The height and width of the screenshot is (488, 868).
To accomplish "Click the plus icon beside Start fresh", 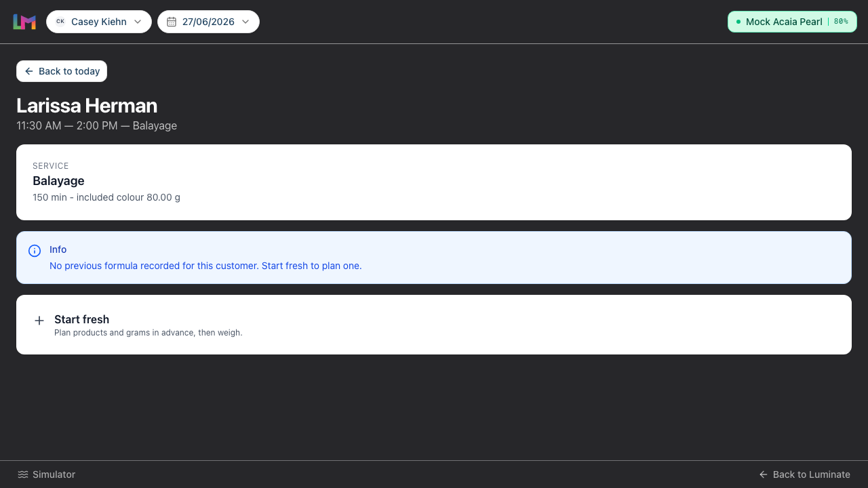I will [x=39, y=321].
